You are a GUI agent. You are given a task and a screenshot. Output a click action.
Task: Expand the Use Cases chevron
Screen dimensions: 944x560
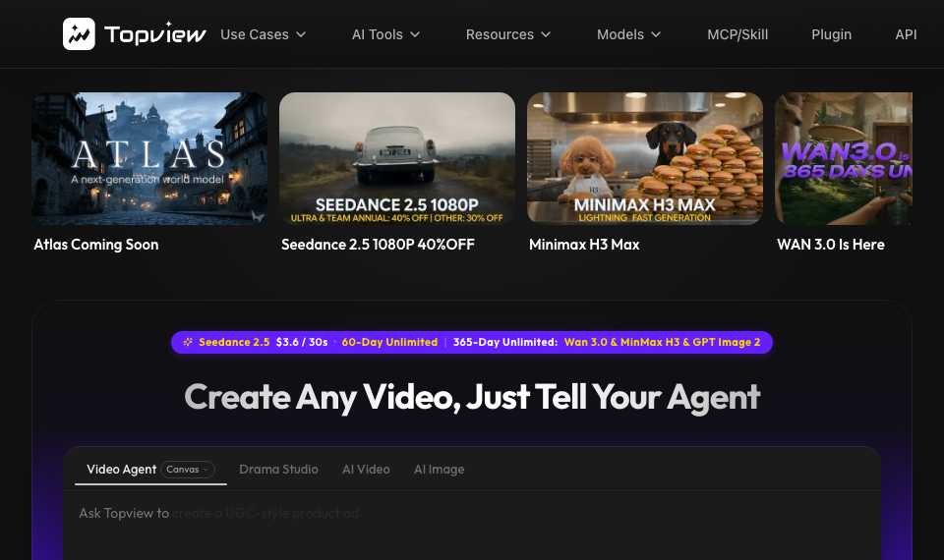point(301,34)
